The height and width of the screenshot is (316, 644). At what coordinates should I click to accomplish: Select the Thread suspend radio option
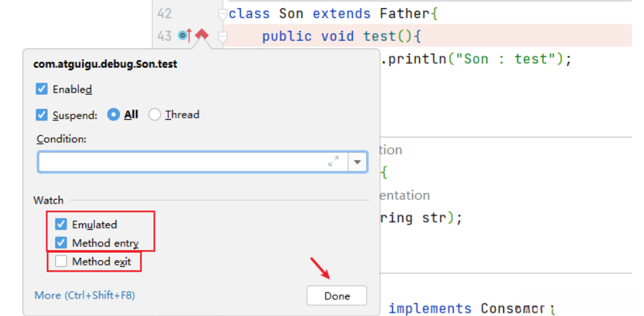155,114
